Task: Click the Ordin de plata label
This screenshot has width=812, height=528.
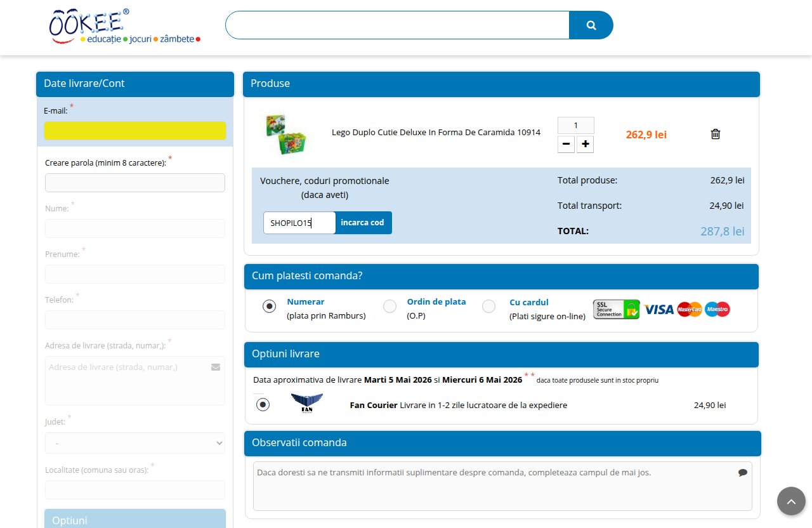Action: click(436, 302)
